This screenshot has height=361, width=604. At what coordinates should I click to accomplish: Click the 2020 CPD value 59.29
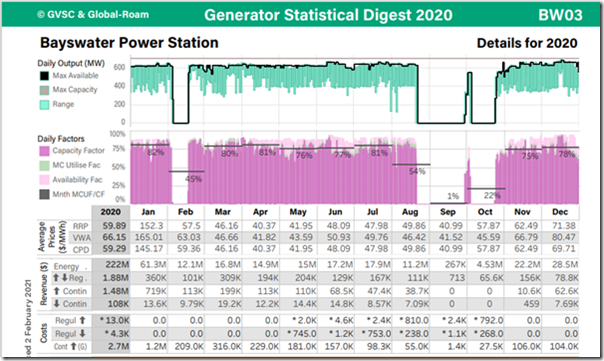click(114, 249)
